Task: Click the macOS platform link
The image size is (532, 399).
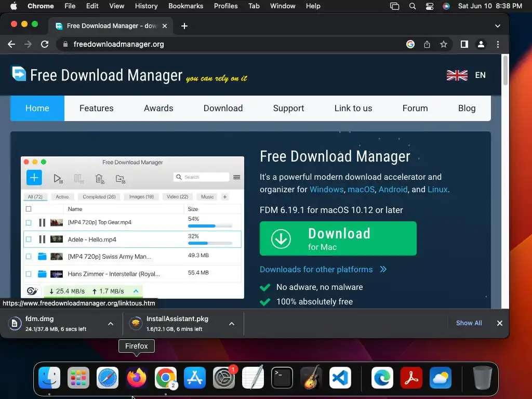Action: 361,189
